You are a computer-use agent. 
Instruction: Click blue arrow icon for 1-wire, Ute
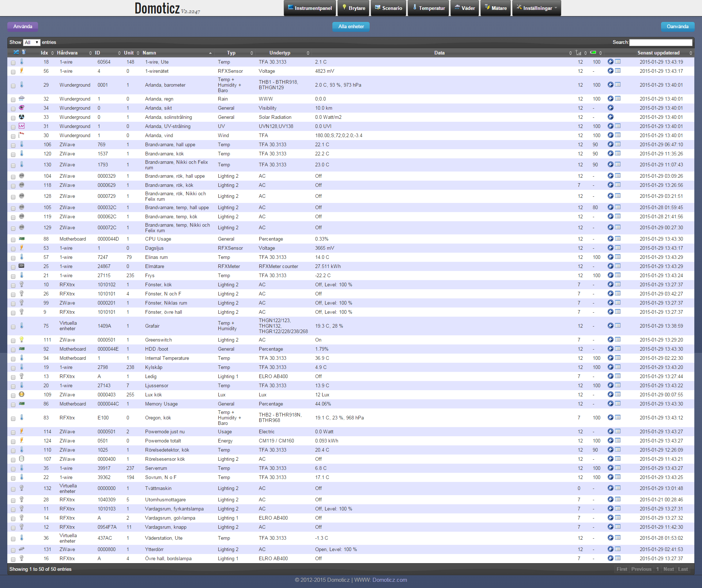pyautogui.click(x=610, y=62)
